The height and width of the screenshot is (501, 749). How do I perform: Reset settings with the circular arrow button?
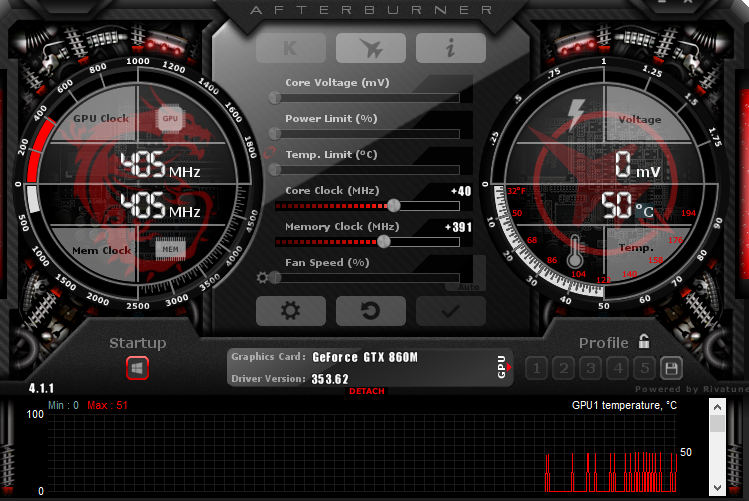(x=371, y=311)
